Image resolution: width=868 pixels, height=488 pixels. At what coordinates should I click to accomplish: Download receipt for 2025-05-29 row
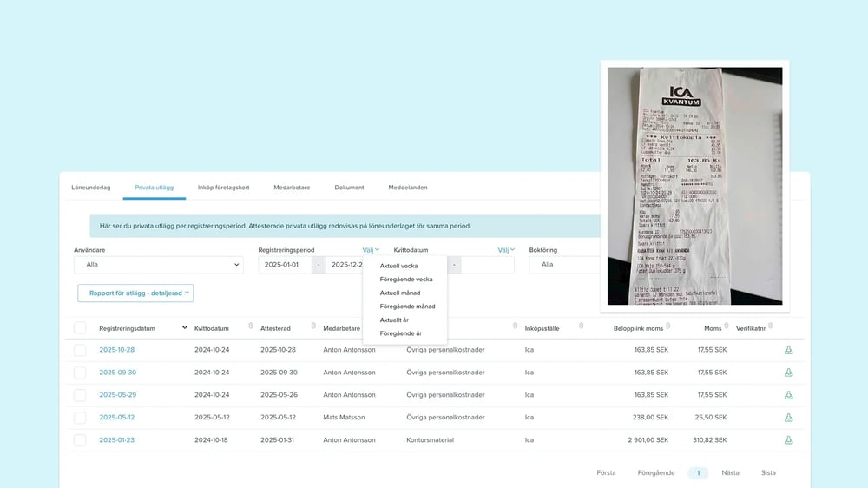click(788, 395)
